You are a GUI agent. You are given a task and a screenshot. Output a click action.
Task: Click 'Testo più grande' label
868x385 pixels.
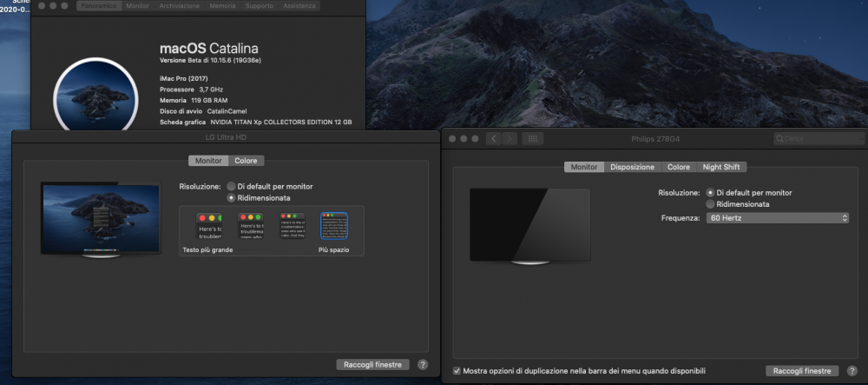click(207, 250)
